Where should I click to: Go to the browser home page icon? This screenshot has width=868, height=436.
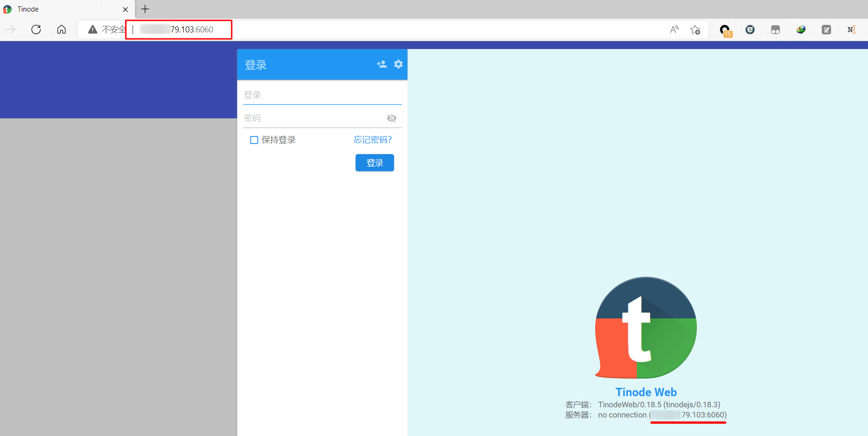(62, 30)
